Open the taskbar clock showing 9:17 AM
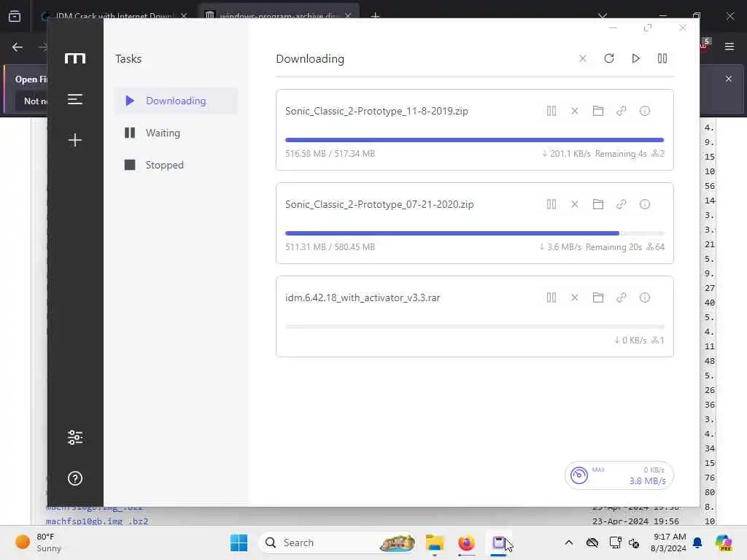The width and height of the screenshot is (747, 560). [668, 542]
